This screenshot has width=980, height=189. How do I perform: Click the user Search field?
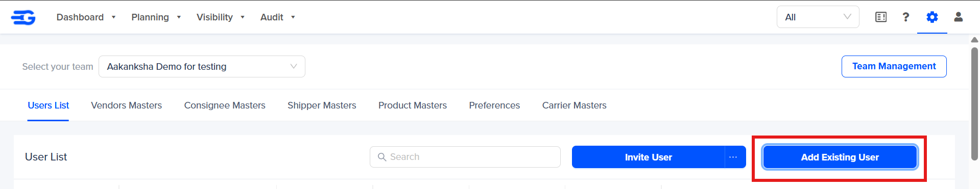(x=465, y=157)
